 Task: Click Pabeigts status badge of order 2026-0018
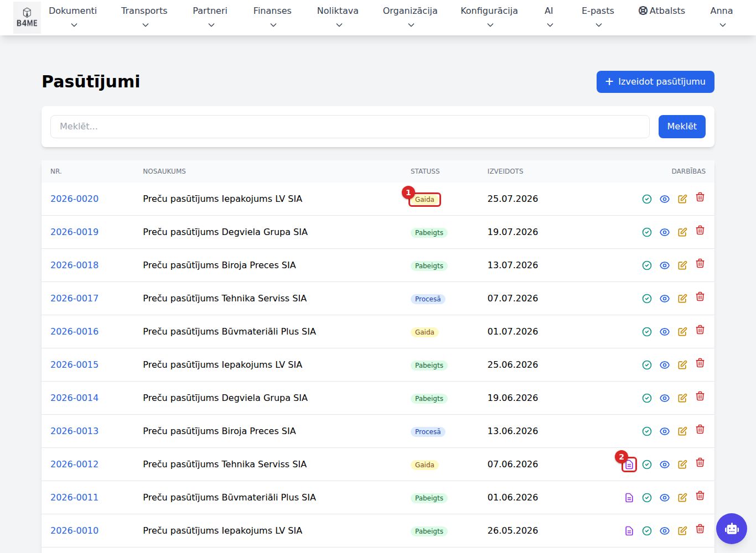coord(429,266)
